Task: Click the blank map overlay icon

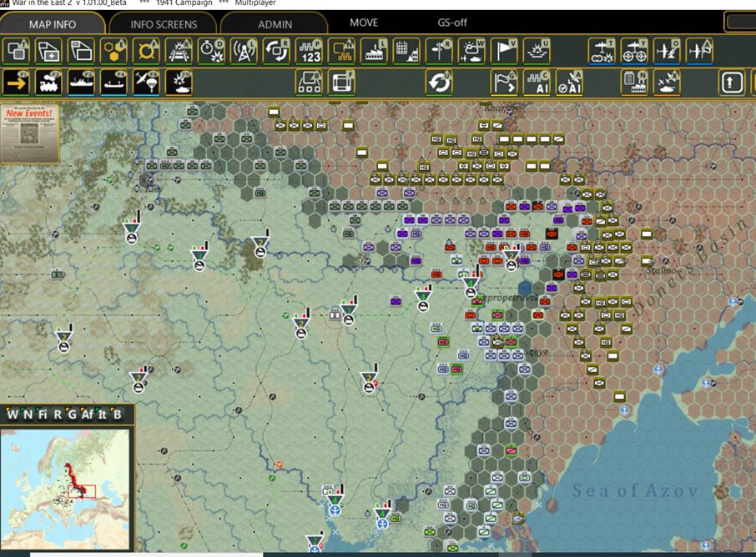Action: pyautogui.click(x=81, y=51)
